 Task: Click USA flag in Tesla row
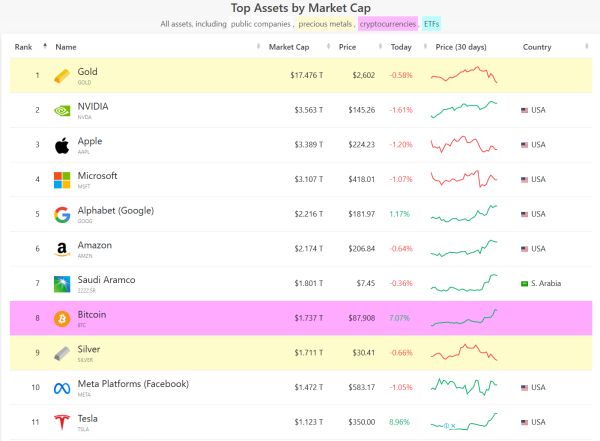tap(524, 422)
